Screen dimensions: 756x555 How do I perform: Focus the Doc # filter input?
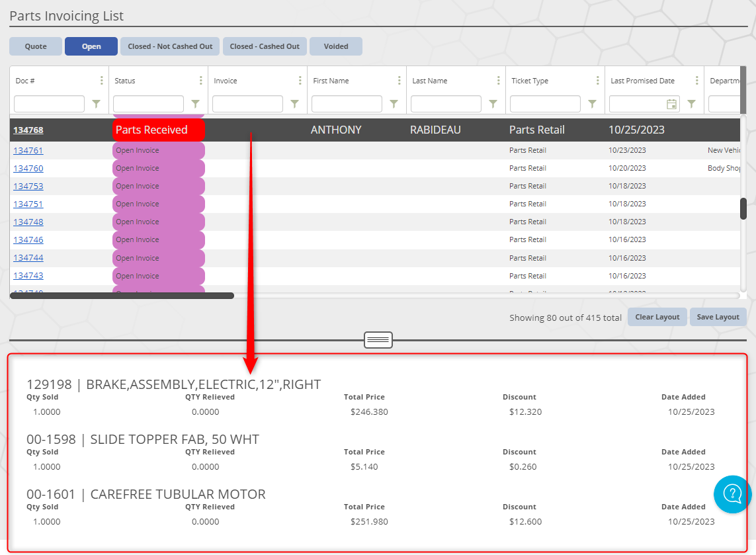click(x=49, y=104)
